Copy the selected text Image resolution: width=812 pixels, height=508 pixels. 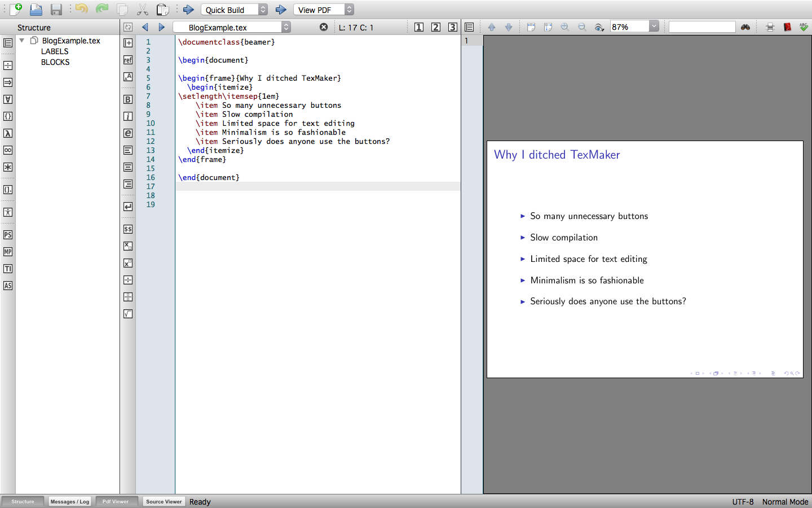pyautogui.click(x=122, y=9)
